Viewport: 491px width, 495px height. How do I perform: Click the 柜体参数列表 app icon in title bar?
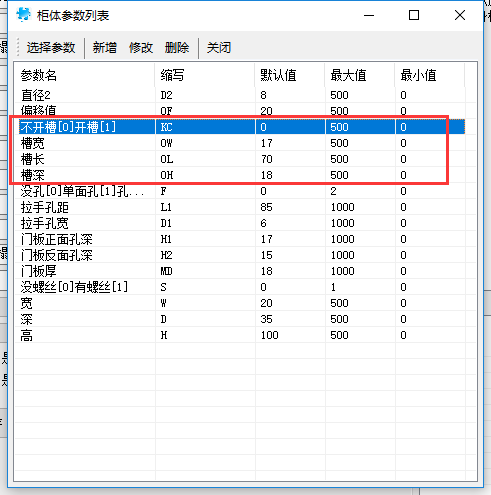click(x=23, y=15)
